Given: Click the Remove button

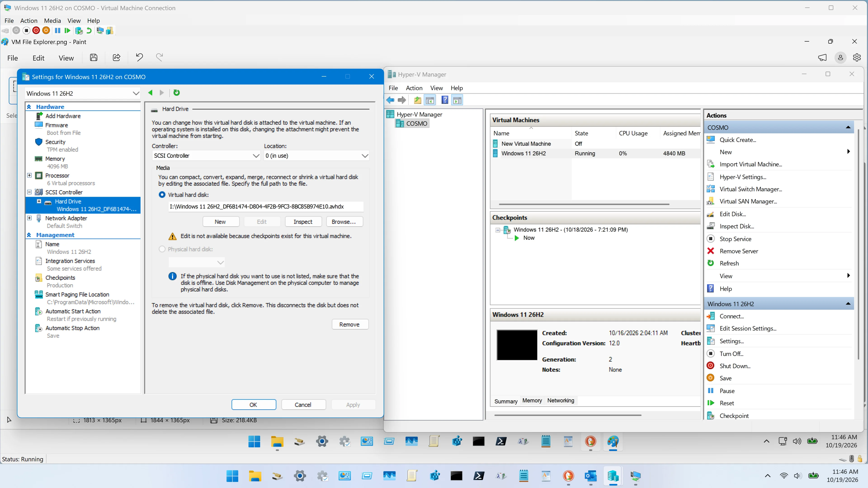Looking at the screenshot, I should pos(350,324).
